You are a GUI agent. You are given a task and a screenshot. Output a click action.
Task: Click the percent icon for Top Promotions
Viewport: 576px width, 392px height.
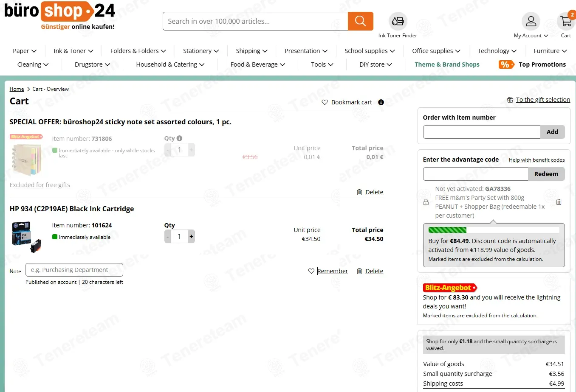tap(506, 64)
